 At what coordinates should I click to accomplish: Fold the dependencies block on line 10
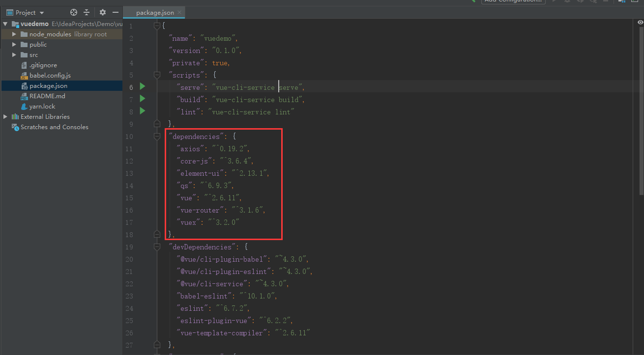click(x=157, y=136)
